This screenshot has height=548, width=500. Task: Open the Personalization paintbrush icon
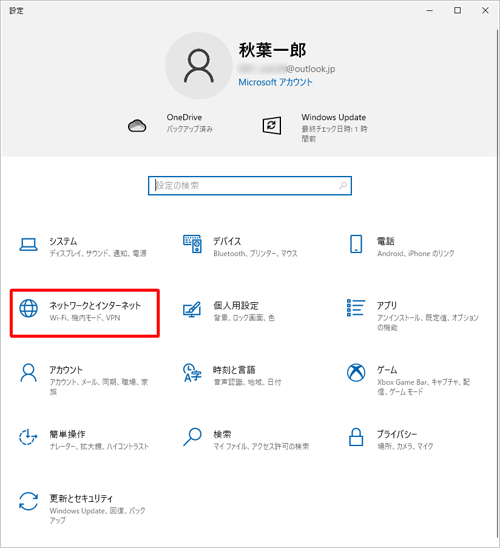click(192, 309)
